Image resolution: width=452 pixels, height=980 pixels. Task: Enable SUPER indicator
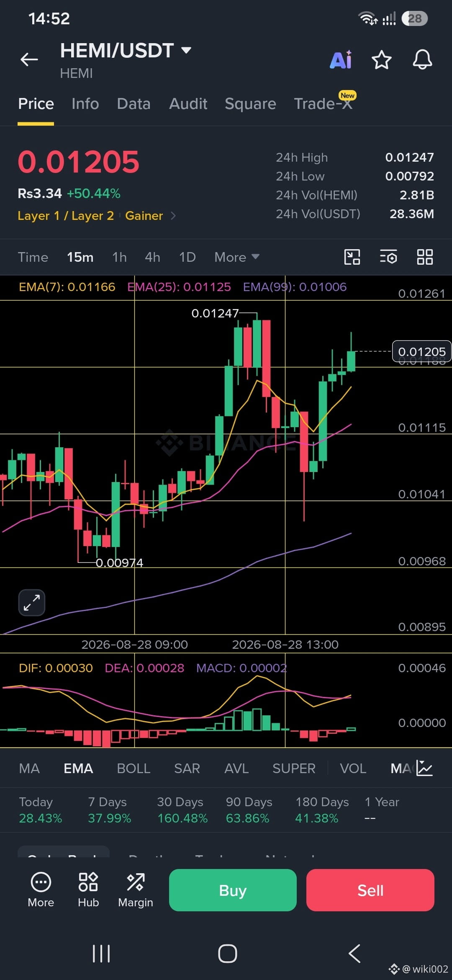[294, 768]
